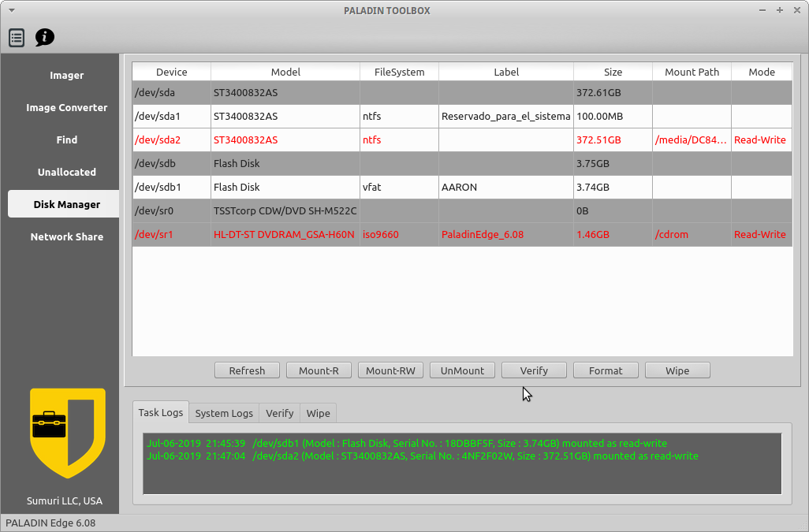Sort by the Model column header
The image size is (809, 532).
tap(285, 73)
